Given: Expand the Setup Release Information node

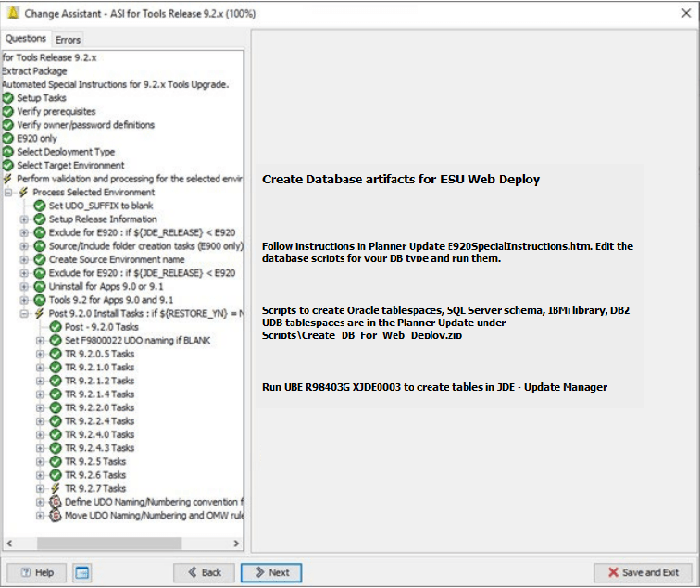Looking at the screenshot, I should 24,219.
